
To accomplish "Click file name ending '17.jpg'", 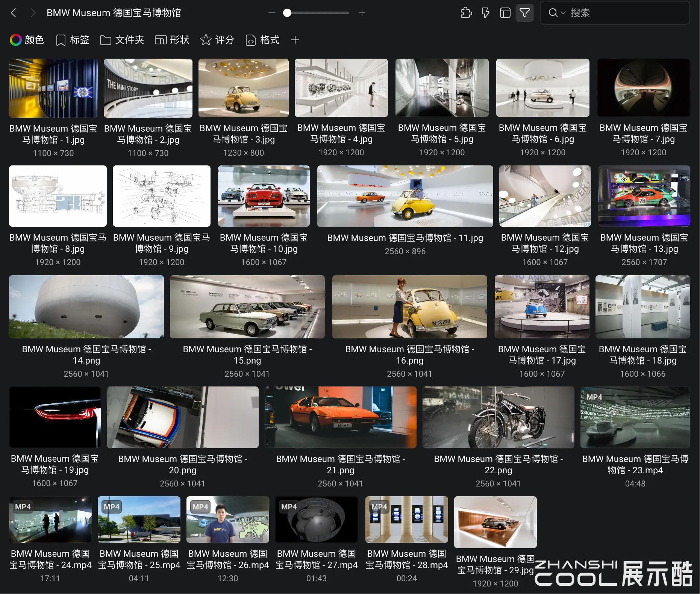I will pos(542,355).
